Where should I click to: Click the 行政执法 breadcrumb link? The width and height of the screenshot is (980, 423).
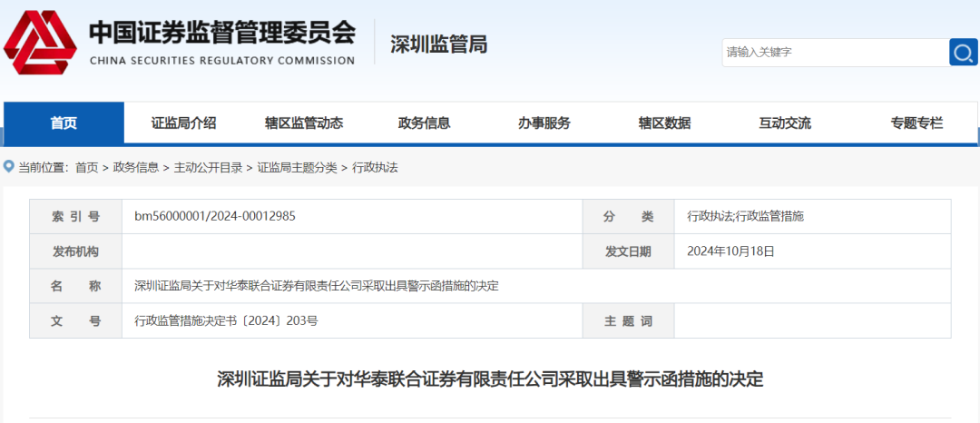375,167
